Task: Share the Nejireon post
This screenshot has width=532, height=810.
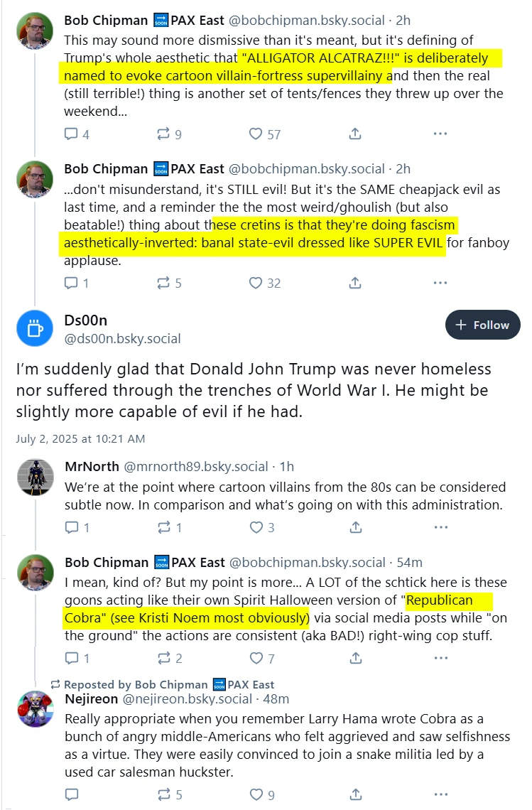Action: click(355, 794)
